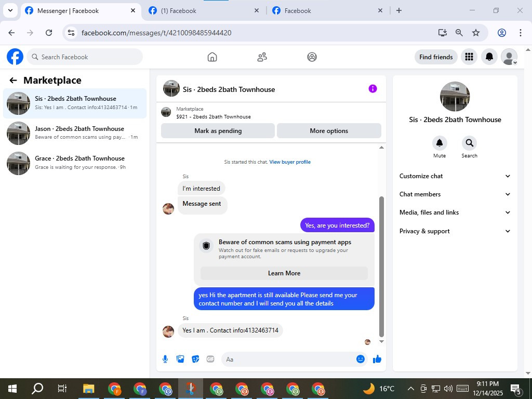Open the Notifications bell
Viewport: 532px width, 399px height.
(x=489, y=57)
